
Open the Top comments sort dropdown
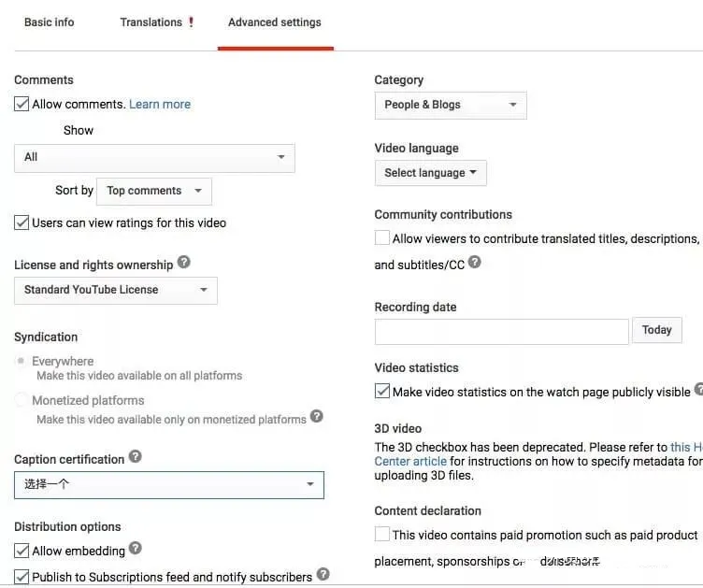tap(154, 191)
